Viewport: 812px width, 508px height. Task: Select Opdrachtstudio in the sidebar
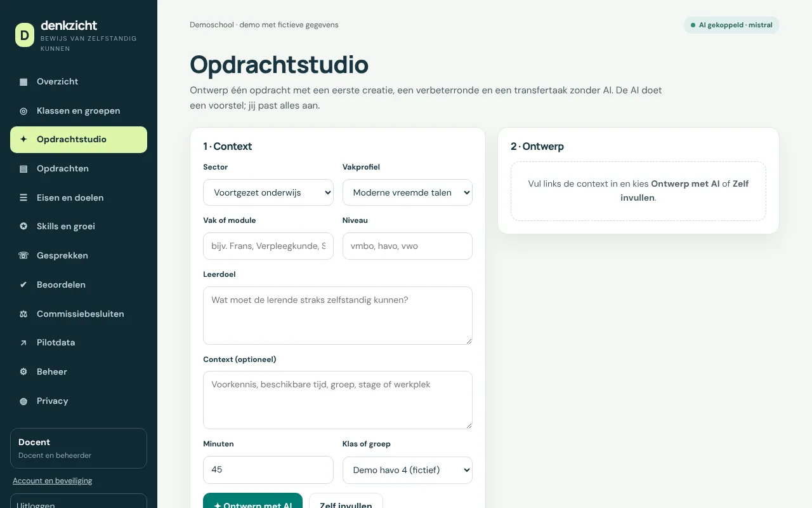tap(79, 140)
